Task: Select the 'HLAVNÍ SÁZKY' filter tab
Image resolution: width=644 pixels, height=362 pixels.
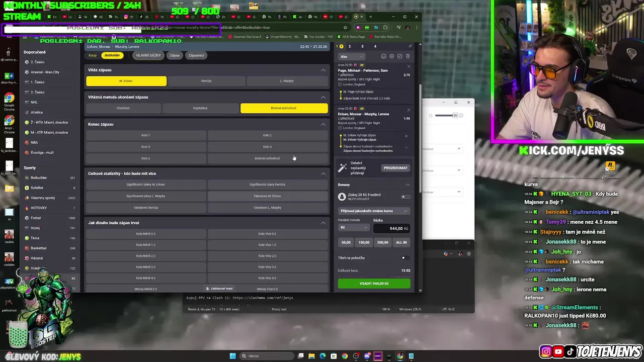Action: tap(148, 55)
